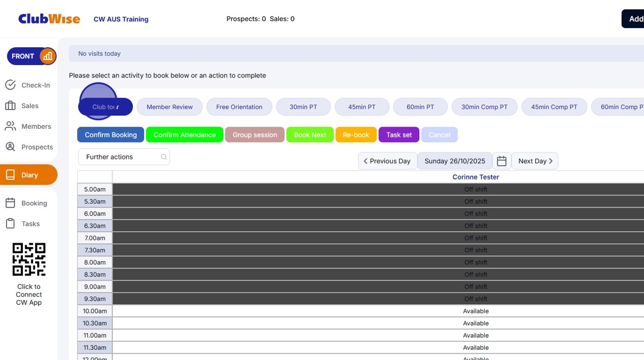Click the CW AUS Training site name
The width and height of the screenshot is (644, 360).
(x=121, y=20)
